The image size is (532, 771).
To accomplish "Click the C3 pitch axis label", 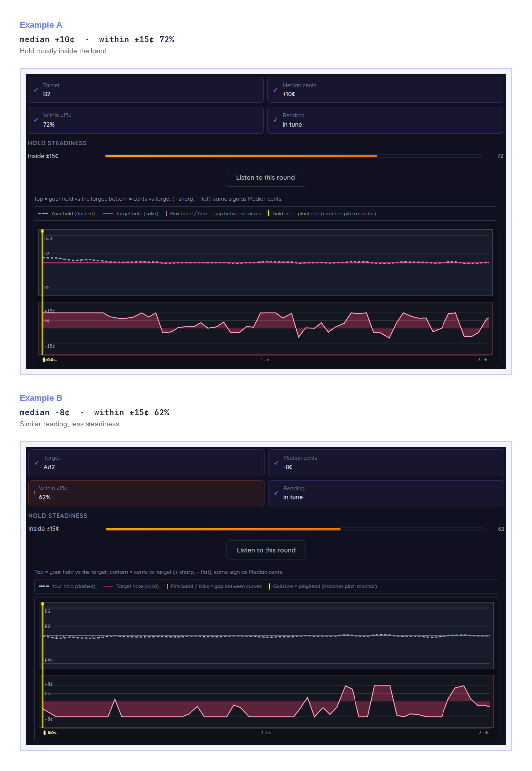I will 47,254.
